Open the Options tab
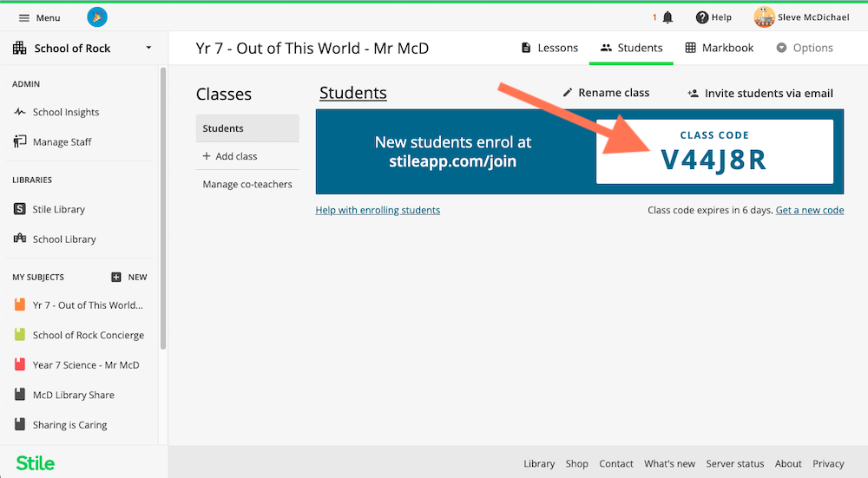Image resolution: width=868 pixels, height=478 pixels. coord(805,48)
